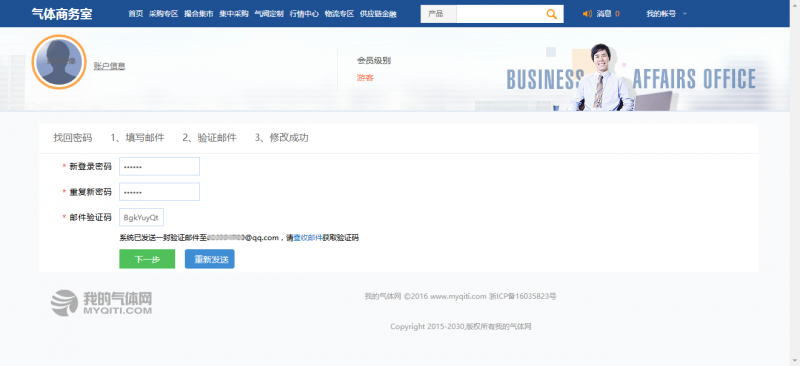Open the 气体商务室 site logo
The height and width of the screenshot is (366, 800).
(62, 14)
